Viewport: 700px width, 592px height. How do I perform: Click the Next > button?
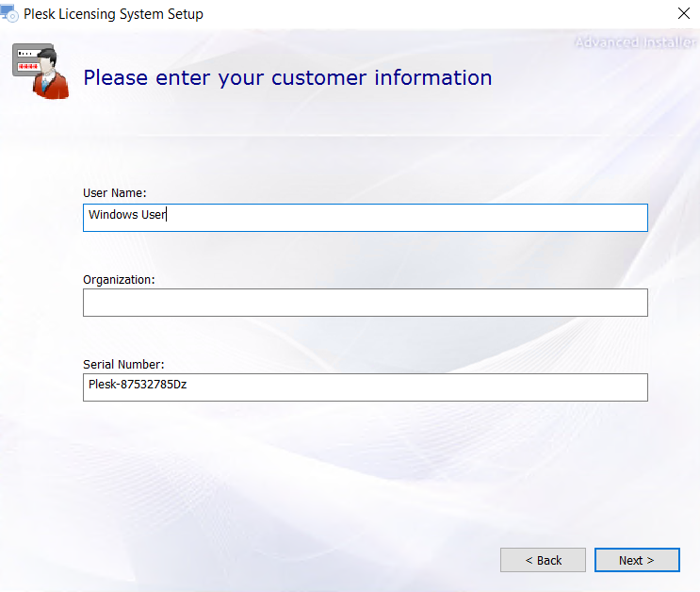[x=637, y=560]
